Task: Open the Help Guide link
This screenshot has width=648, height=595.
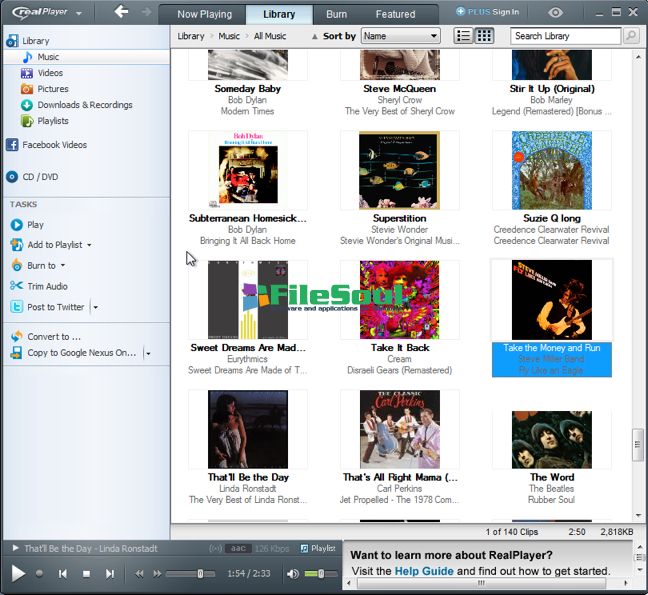Action: coord(424,571)
